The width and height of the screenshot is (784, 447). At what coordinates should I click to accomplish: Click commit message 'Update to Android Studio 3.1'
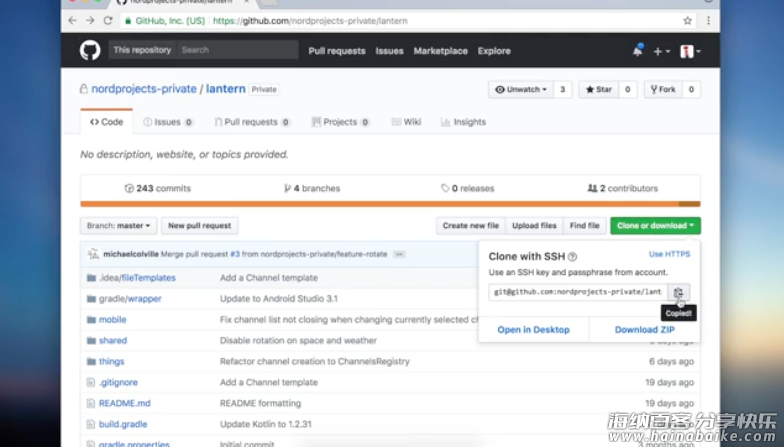278,299
